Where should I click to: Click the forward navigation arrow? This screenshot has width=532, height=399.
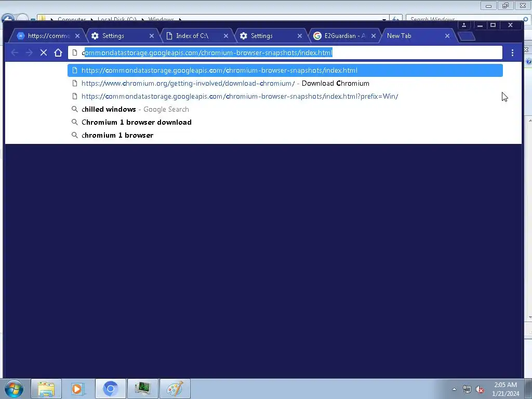tap(29, 52)
